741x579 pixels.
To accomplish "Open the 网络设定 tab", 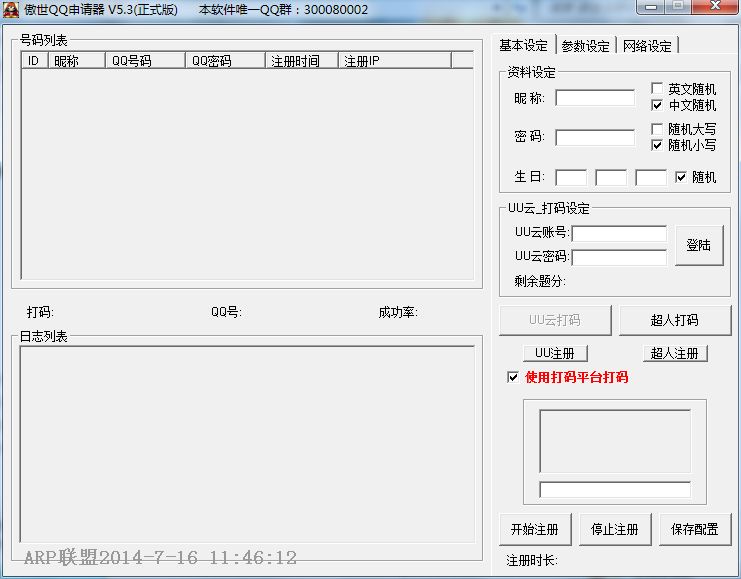I will point(647,46).
